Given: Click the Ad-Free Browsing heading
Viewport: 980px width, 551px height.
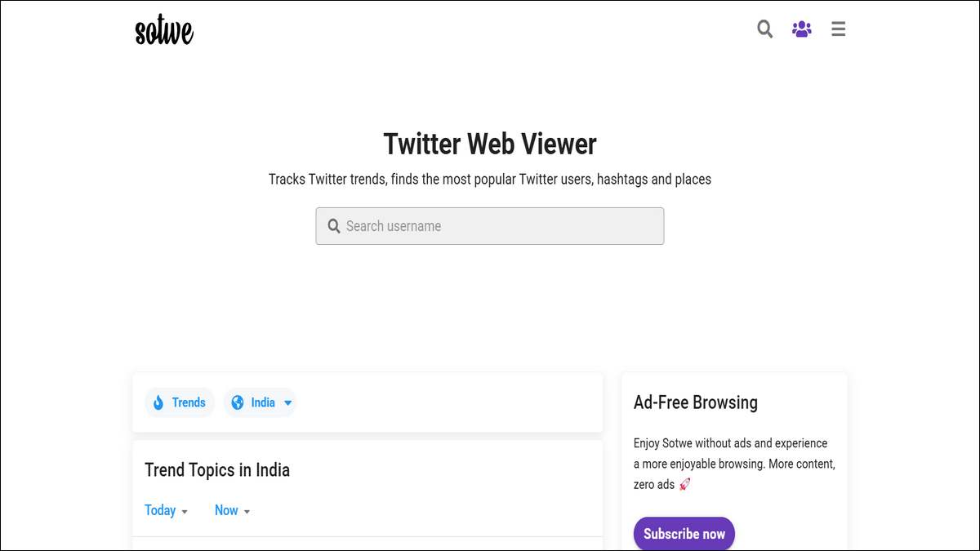Looking at the screenshot, I should coord(696,402).
